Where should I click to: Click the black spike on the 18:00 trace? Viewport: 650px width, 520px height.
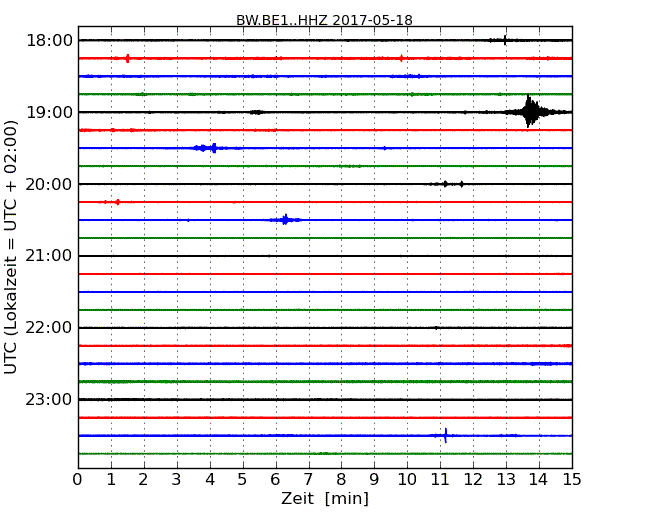504,40
